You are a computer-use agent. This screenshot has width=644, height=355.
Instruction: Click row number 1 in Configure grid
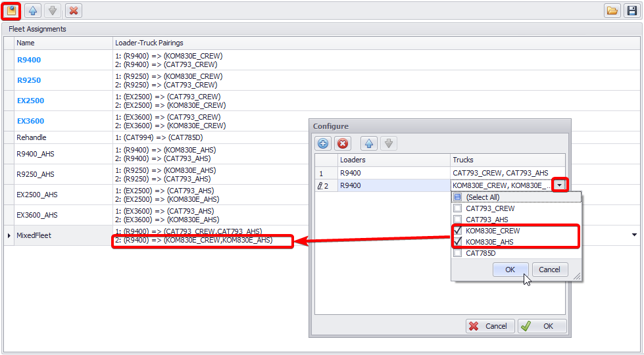(326, 173)
